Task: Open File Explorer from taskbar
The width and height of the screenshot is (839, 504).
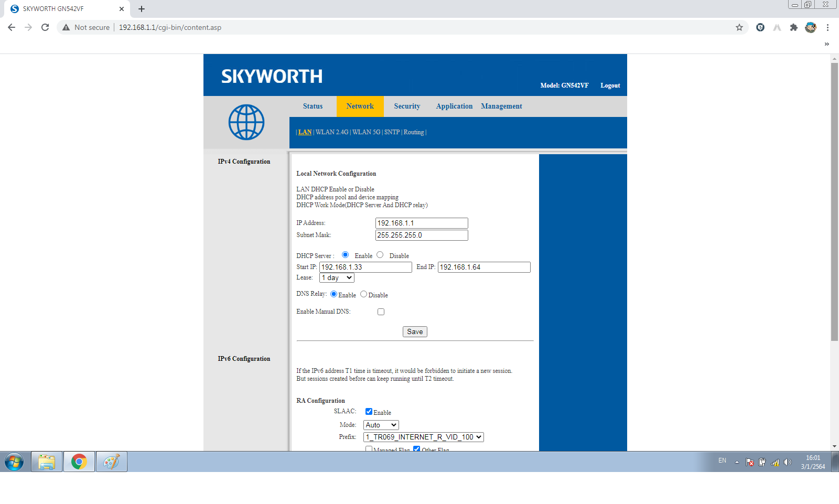Action: point(47,462)
